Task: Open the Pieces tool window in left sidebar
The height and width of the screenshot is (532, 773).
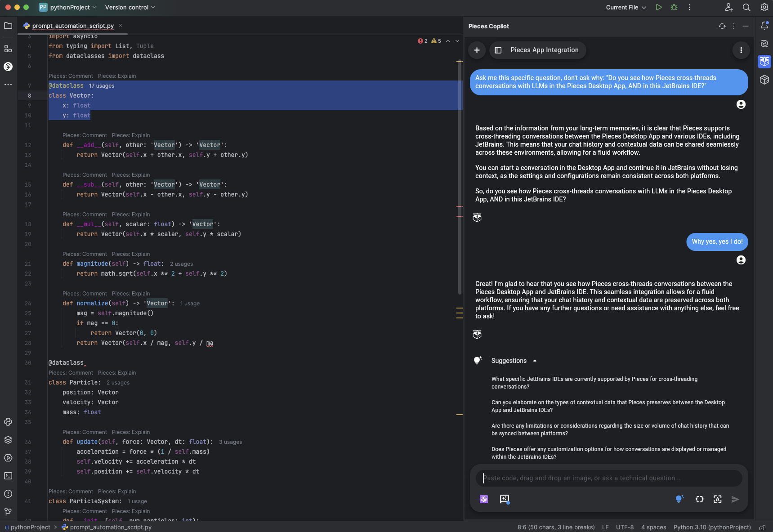Action: [8, 67]
